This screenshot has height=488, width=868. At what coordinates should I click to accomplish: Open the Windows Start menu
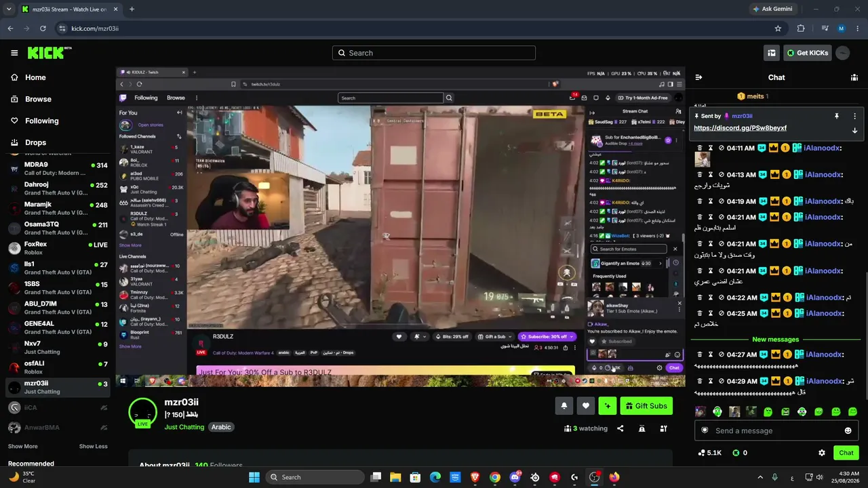(x=254, y=477)
